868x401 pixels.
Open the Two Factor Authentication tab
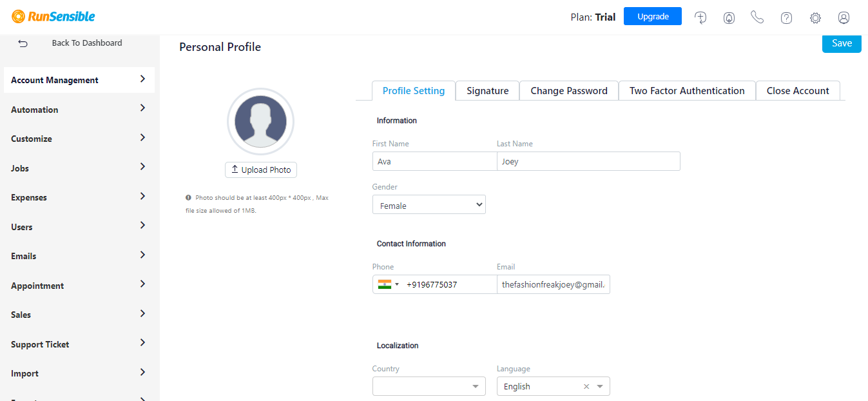point(687,91)
